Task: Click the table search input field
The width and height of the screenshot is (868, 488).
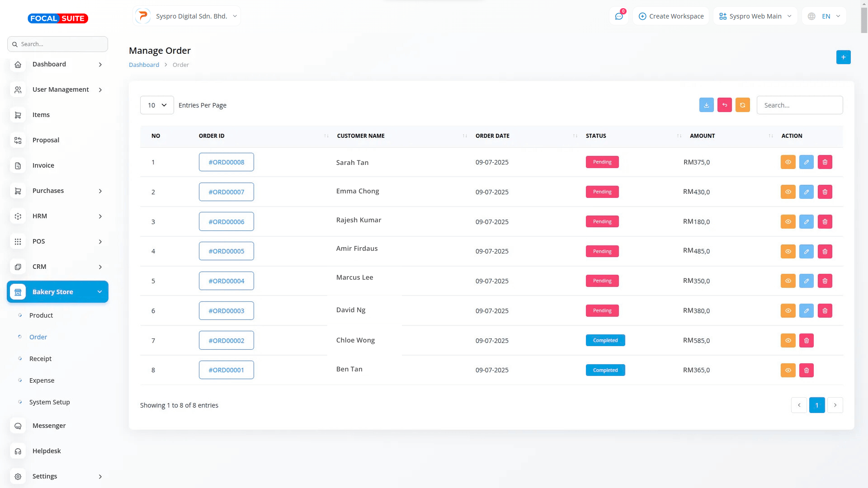Action: point(799,105)
